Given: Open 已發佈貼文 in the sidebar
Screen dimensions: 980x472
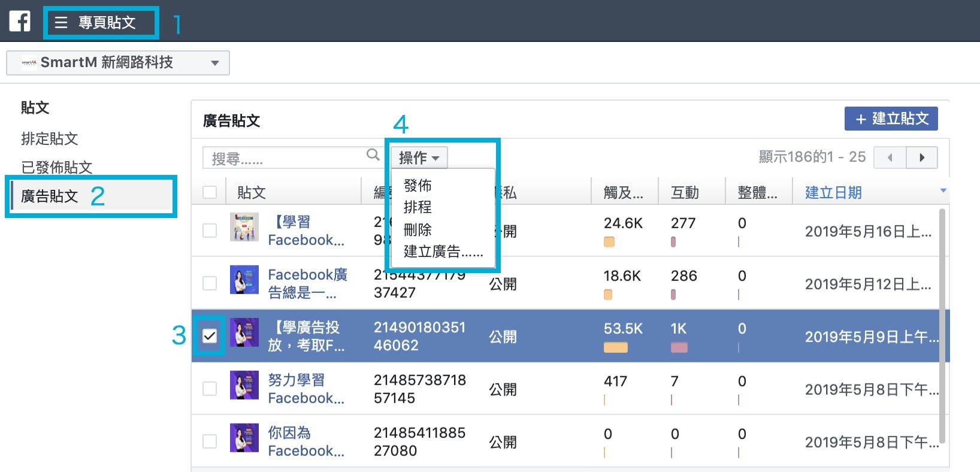Looking at the screenshot, I should pyautogui.click(x=57, y=168).
